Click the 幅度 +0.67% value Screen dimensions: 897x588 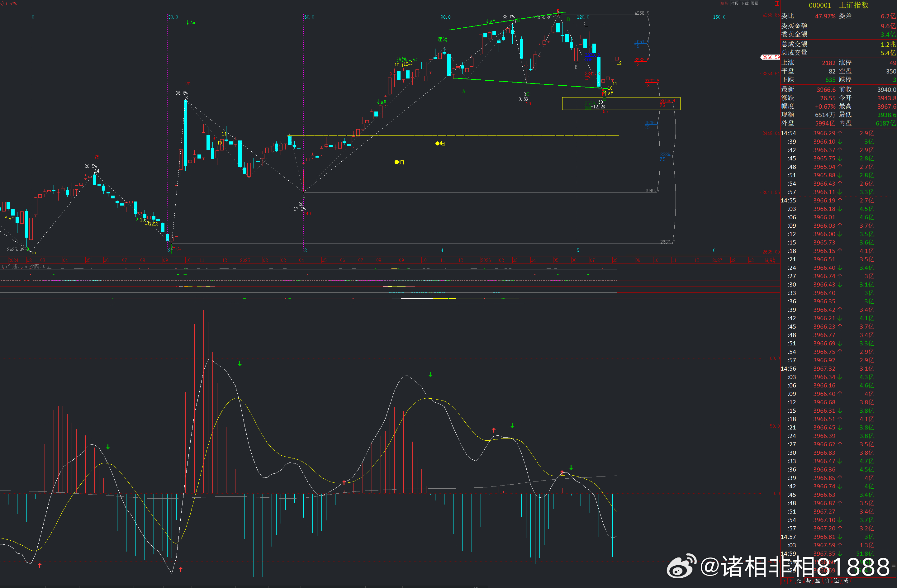tap(825, 107)
